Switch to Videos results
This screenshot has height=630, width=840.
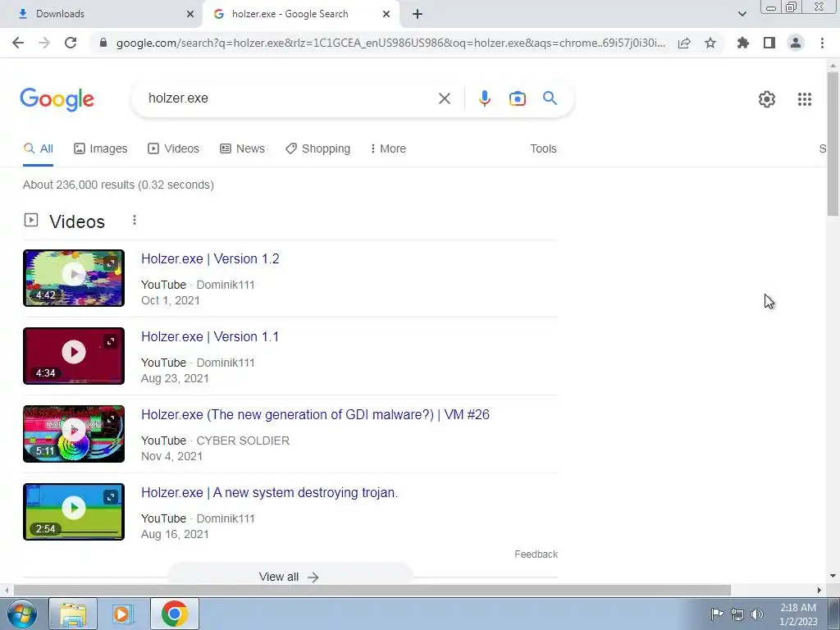coord(174,148)
